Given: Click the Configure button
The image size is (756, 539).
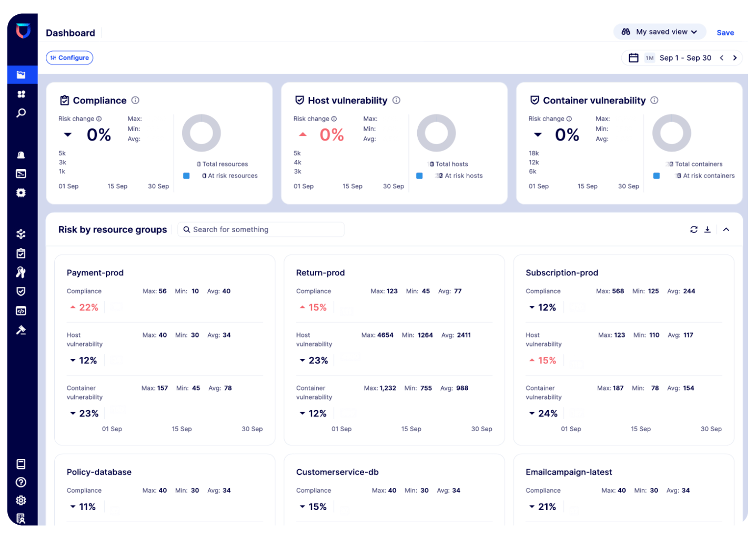Looking at the screenshot, I should click(69, 58).
